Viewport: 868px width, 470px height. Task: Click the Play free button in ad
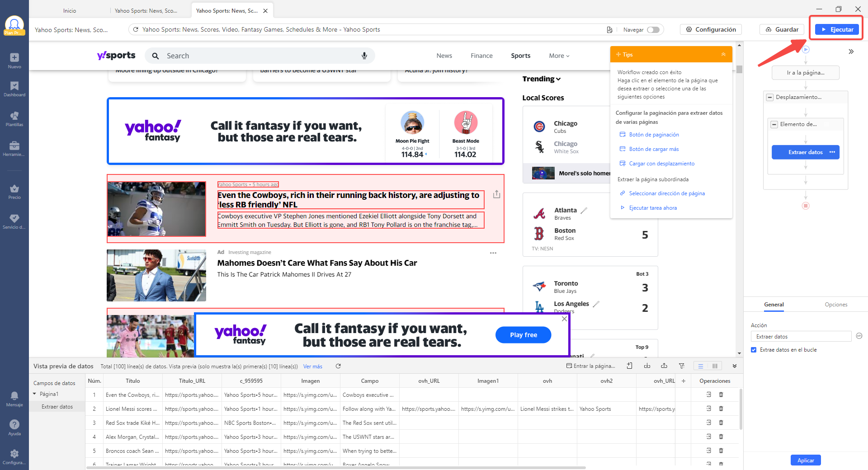coord(523,335)
